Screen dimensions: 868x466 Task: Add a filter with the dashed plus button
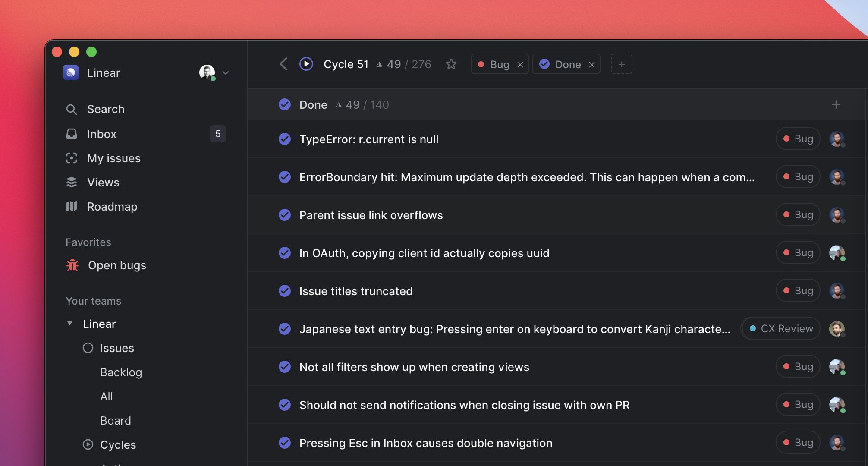tap(622, 64)
